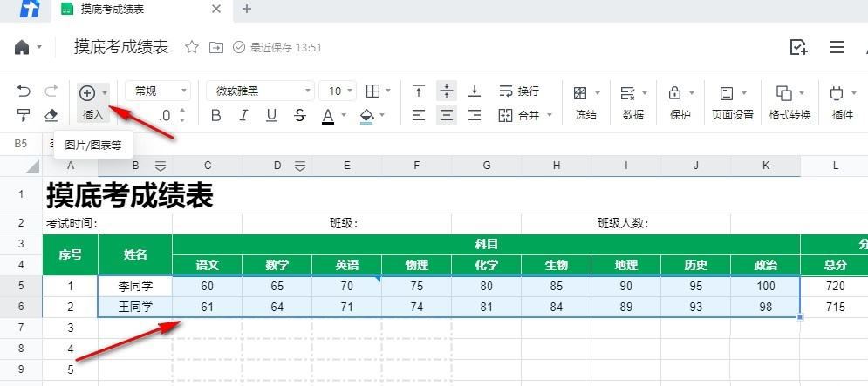This screenshot has height=386, width=868.
Task: Click the protect 保护 lock icon
Action: (x=675, y=93)
